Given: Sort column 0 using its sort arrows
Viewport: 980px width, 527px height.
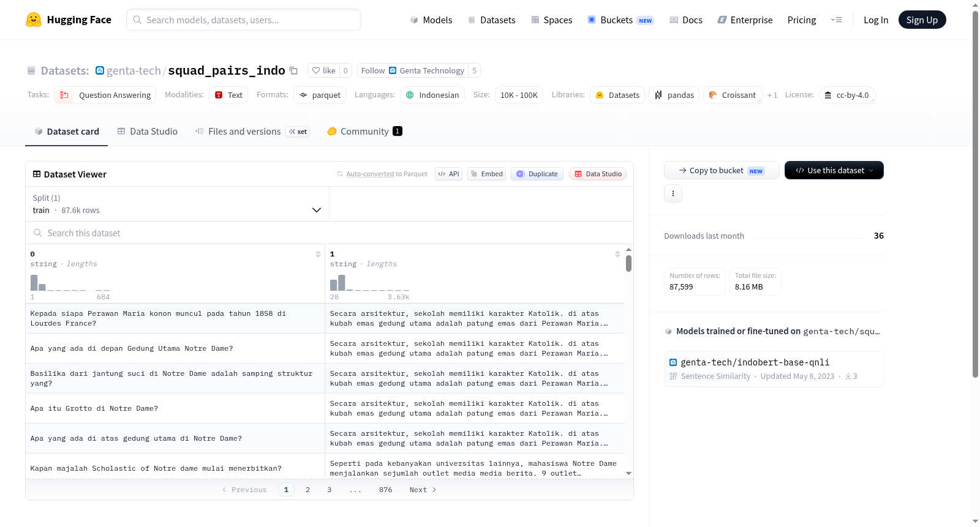Looking at the screenshot, I should [318, 254].
